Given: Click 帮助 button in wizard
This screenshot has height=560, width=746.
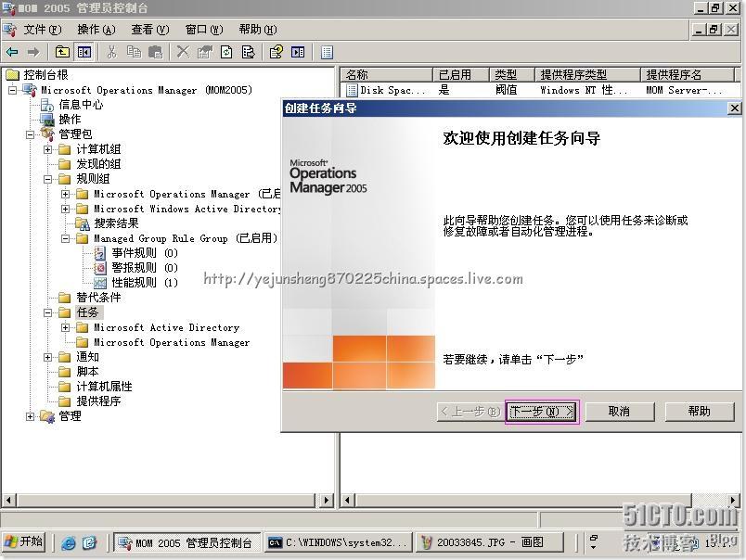Looking at the screenshot, I should coord(699,412).
